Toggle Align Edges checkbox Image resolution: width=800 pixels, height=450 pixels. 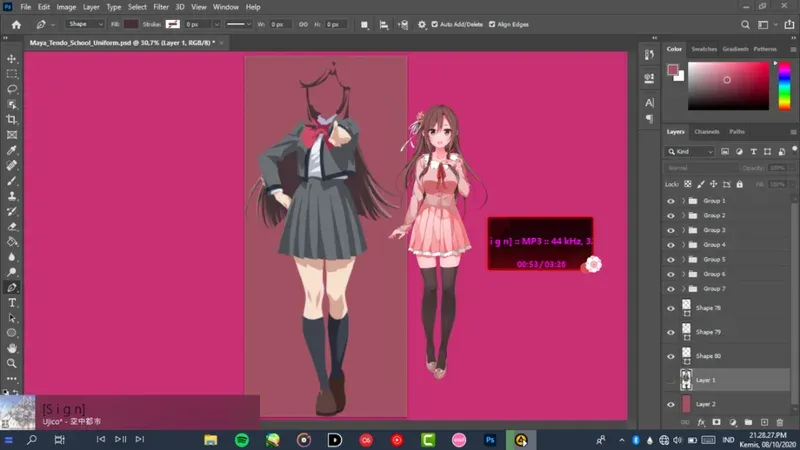coord(492,24)
